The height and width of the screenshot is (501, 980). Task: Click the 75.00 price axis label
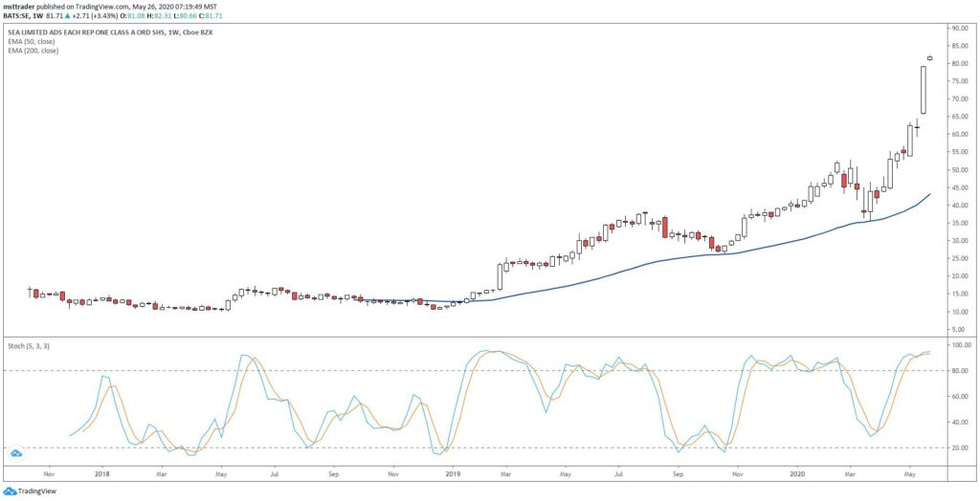[959, 81]
